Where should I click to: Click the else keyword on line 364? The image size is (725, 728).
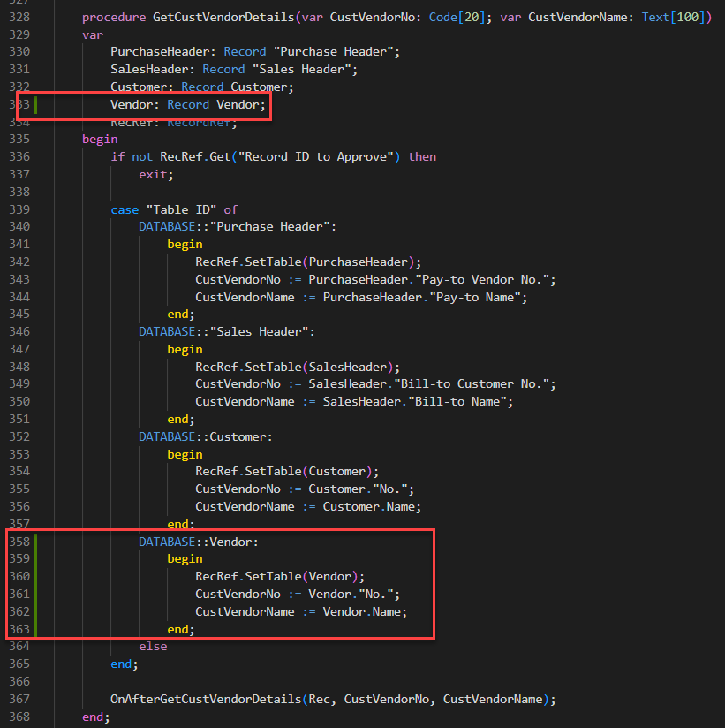pos(152,646)
